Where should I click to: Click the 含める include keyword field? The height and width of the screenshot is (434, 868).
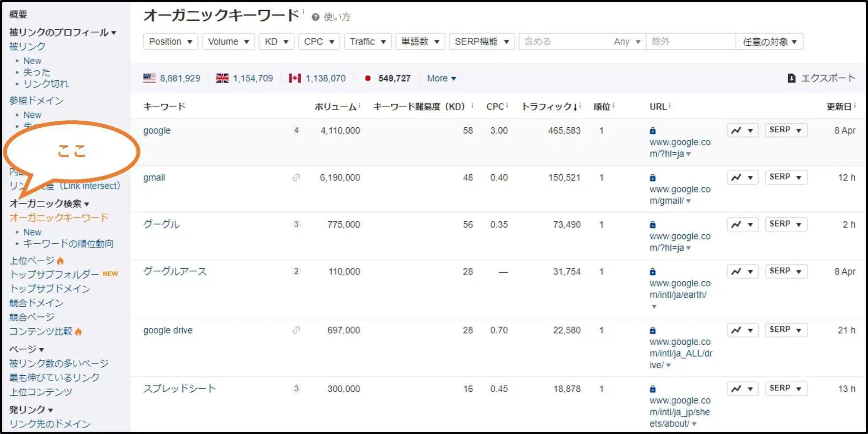click(x=565, y=41)
